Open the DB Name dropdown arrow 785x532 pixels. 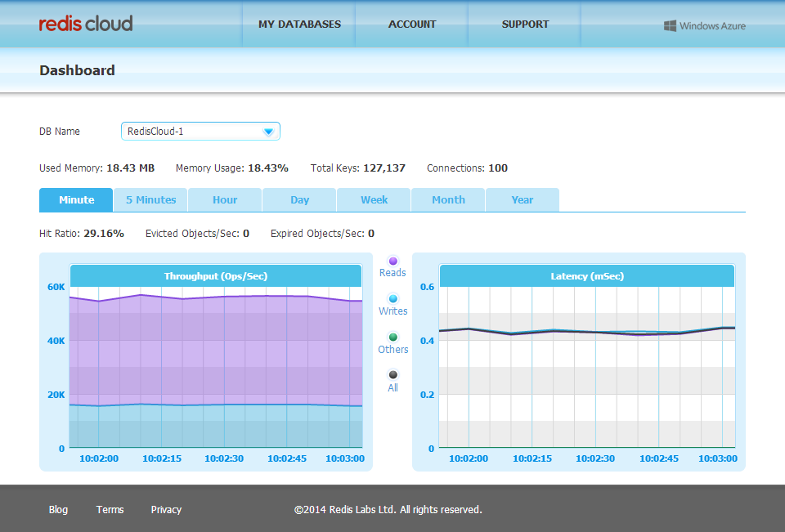click(x=268, y=132)
